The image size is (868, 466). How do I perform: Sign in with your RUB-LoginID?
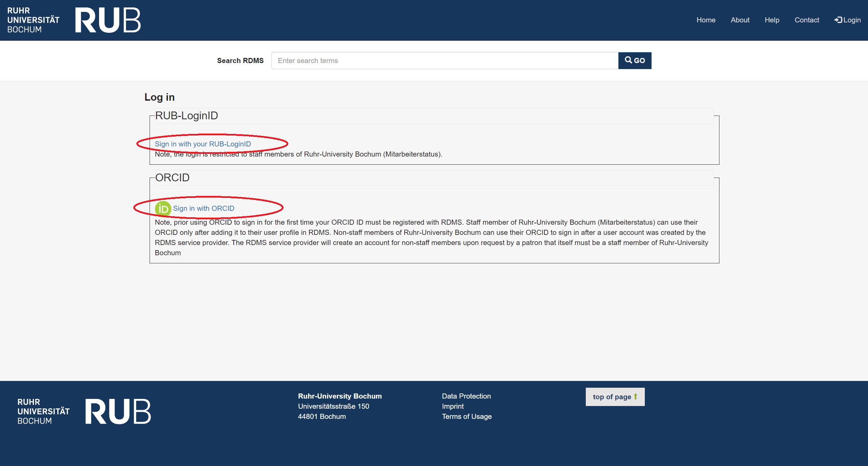[x=203, y=144]
